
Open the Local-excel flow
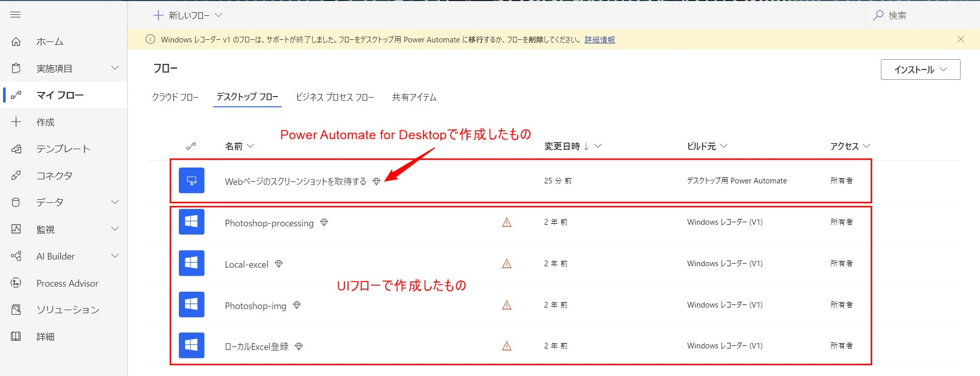pyautogui.click(x=247, y=264)
